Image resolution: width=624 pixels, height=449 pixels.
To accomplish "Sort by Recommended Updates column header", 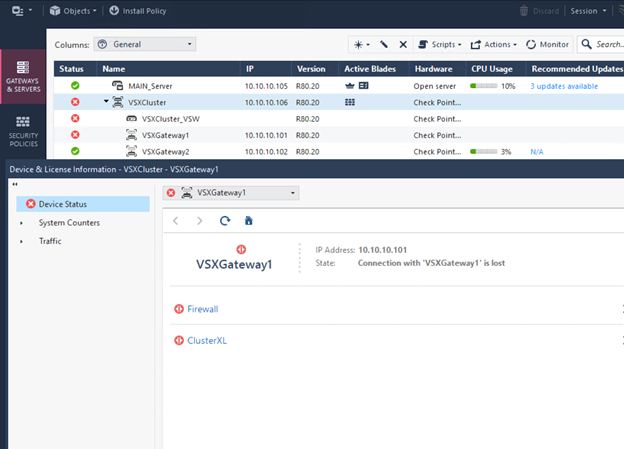I will (x=577, y=69).
